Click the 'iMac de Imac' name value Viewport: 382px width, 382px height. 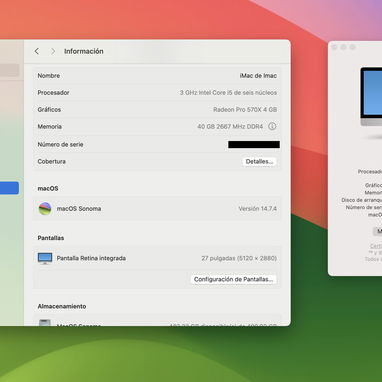pyautogui.click(x=258, y=76)
